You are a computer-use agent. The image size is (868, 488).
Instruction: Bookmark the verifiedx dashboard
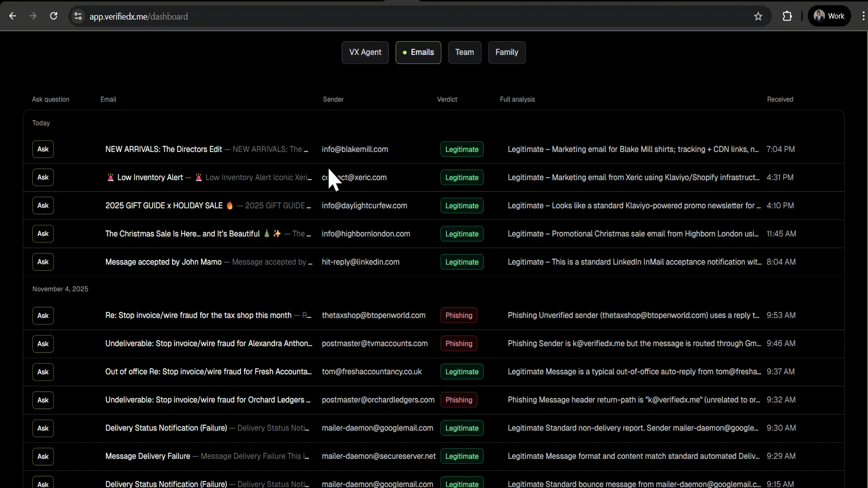[758, 16]
